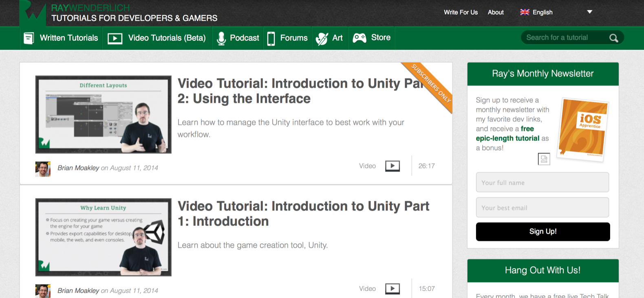Click the Art palette icon
This screenshot has width=644, height=298.
322,39
